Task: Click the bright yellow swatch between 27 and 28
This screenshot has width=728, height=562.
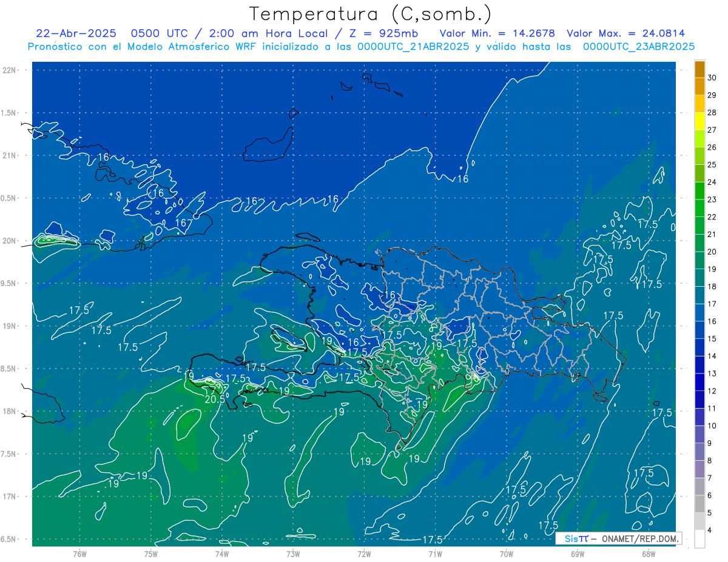Action: pos(699,122)
